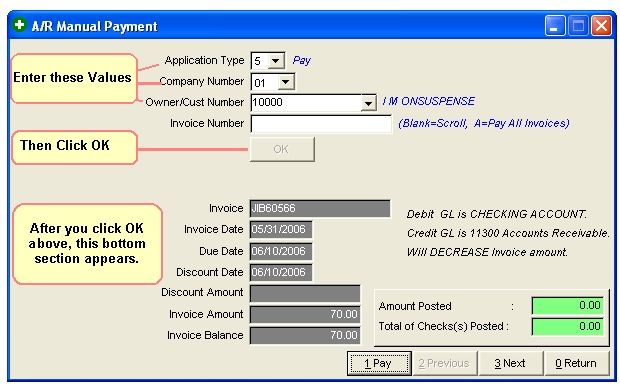Click the 'Pay' text beside Application Type
This screenshot has height=386, width=620.
point(302,61)
